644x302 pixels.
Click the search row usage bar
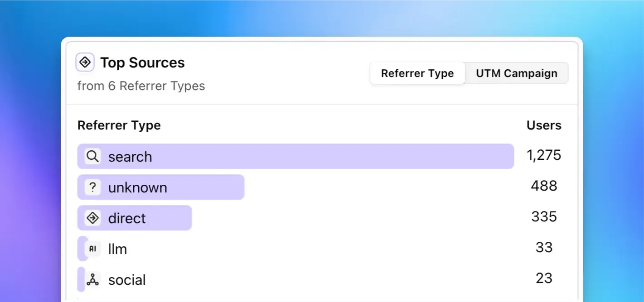(295, 156)
